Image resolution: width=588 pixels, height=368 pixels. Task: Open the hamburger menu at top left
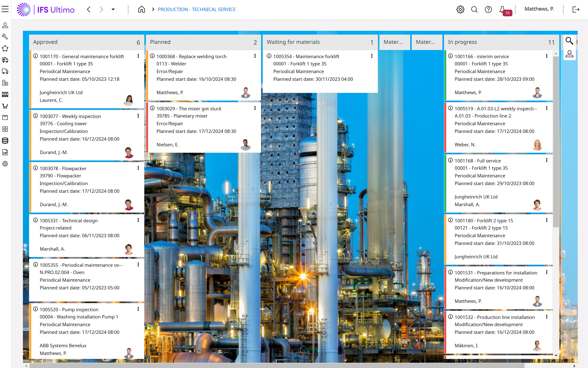coord(5,9)
